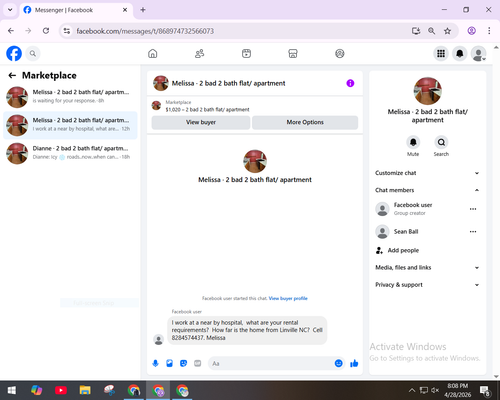Select Melissa chat about nearby hospital
This screenshot has height=400, width=500.
pyautogui.click(x=70, y=125)
